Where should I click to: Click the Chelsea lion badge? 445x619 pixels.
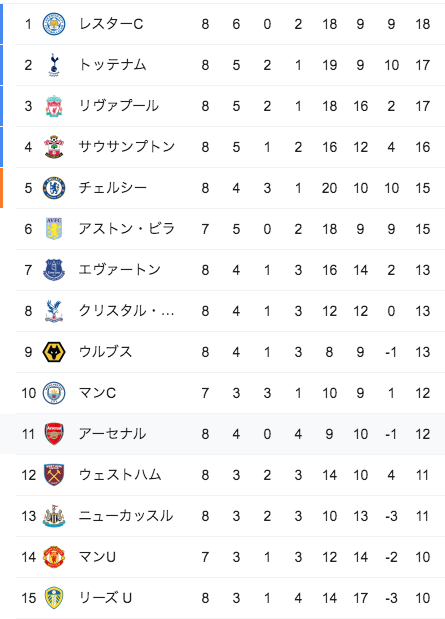point(54,188)
